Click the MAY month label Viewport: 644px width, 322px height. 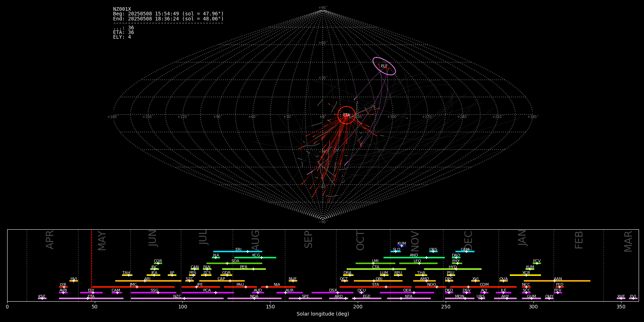tap(102, 241)
